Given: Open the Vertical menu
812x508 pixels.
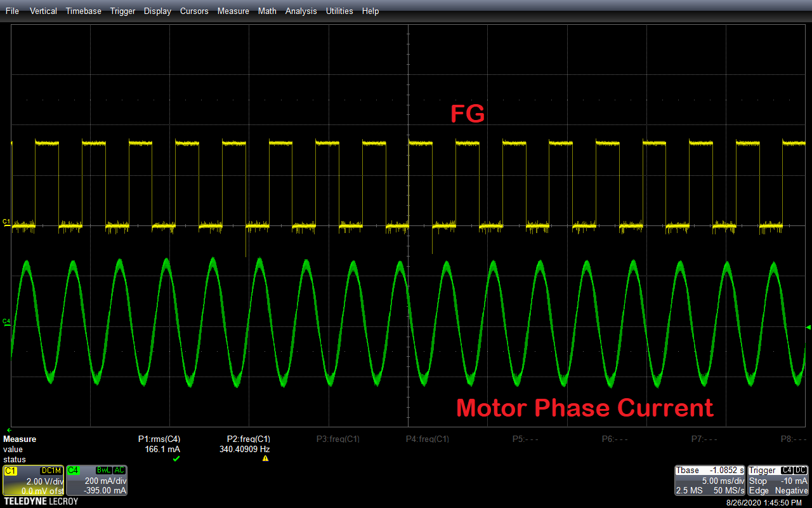Looking at the screenshot, I should coord(43,11).
